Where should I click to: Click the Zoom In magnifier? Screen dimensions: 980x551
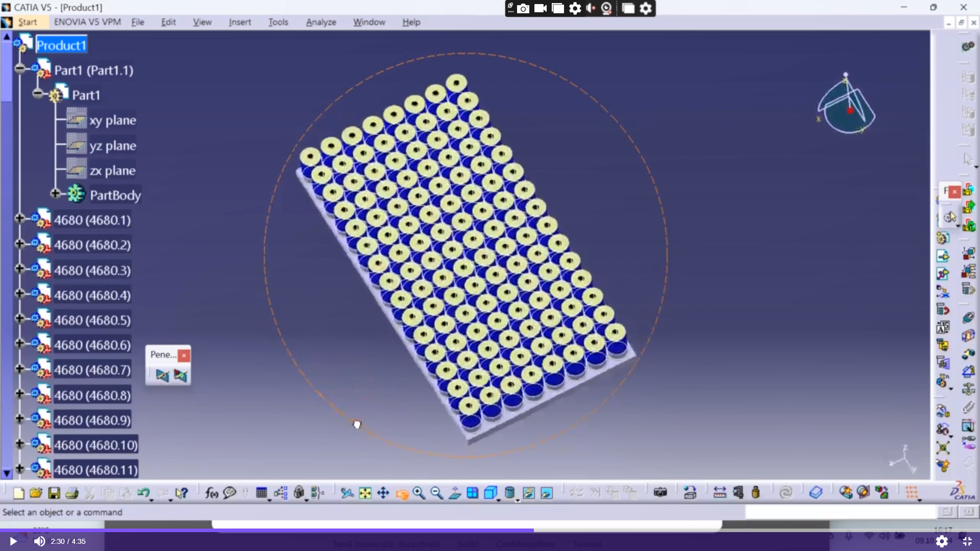[x=419, y=493]
